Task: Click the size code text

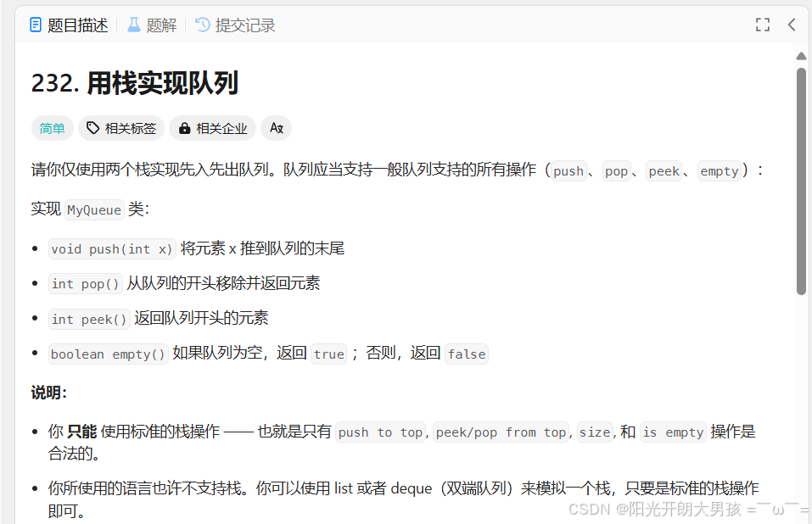Action: 595,432
